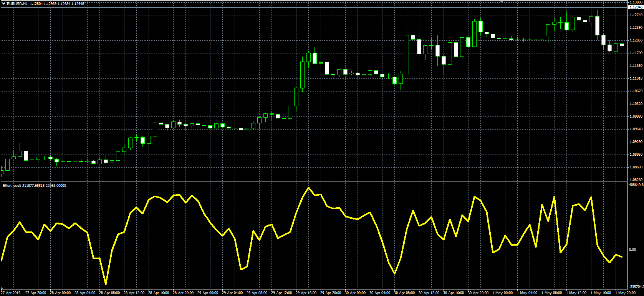644x296 pixels.
Task: Click price scale value 1.09980
Action: [636, 116]
